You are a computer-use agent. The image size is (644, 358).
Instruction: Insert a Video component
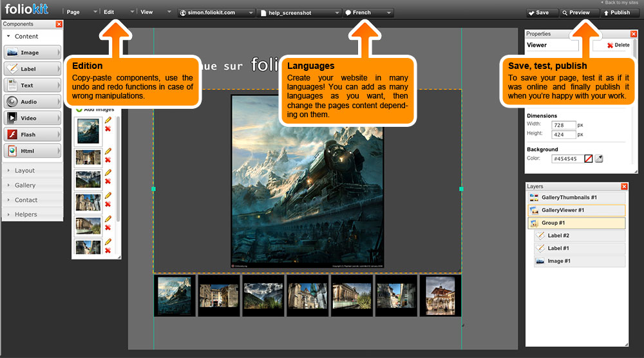[32, 118]
